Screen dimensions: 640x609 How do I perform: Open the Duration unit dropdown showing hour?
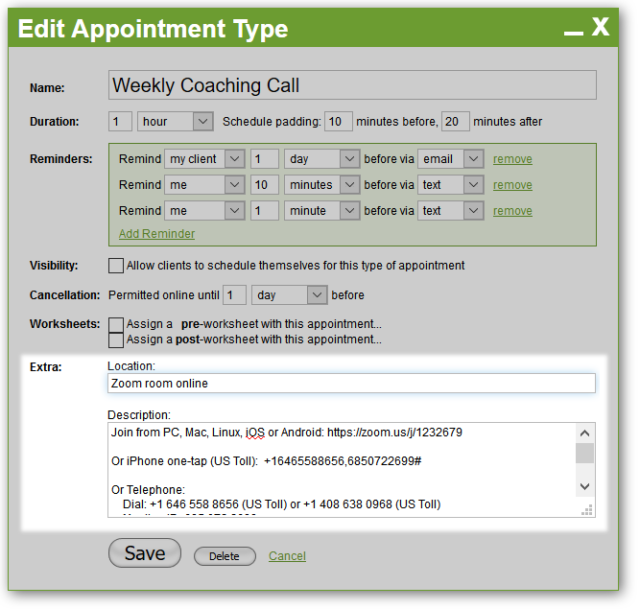tap(175, 121)
